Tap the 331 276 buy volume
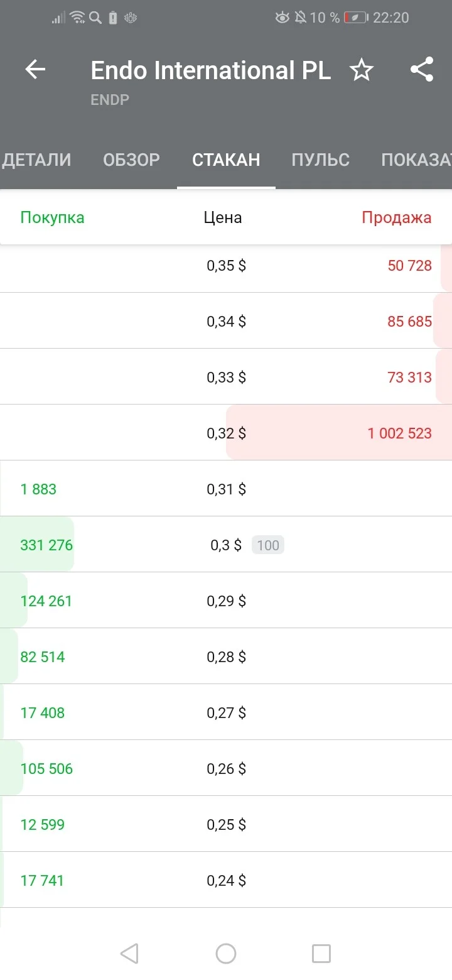Screen dimensions: 452x980 (x=46, y=545)
